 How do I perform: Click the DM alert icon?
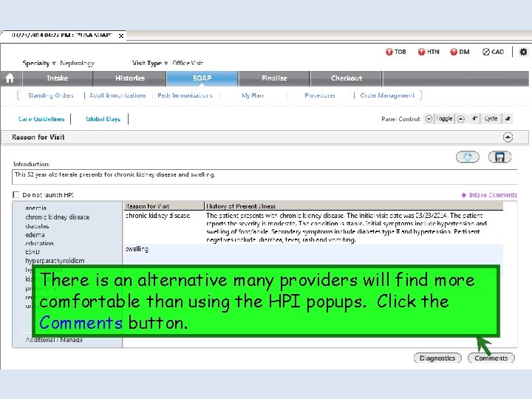[x=454, y=52]
